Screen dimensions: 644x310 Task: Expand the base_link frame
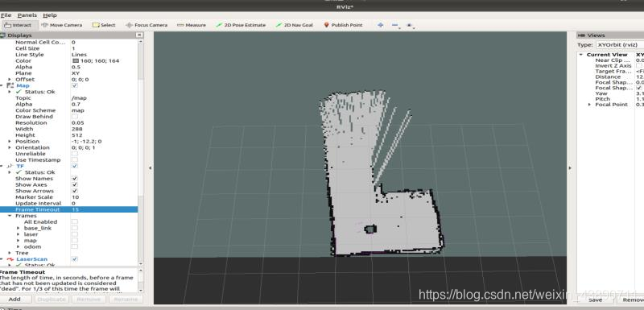coord(18,228)
